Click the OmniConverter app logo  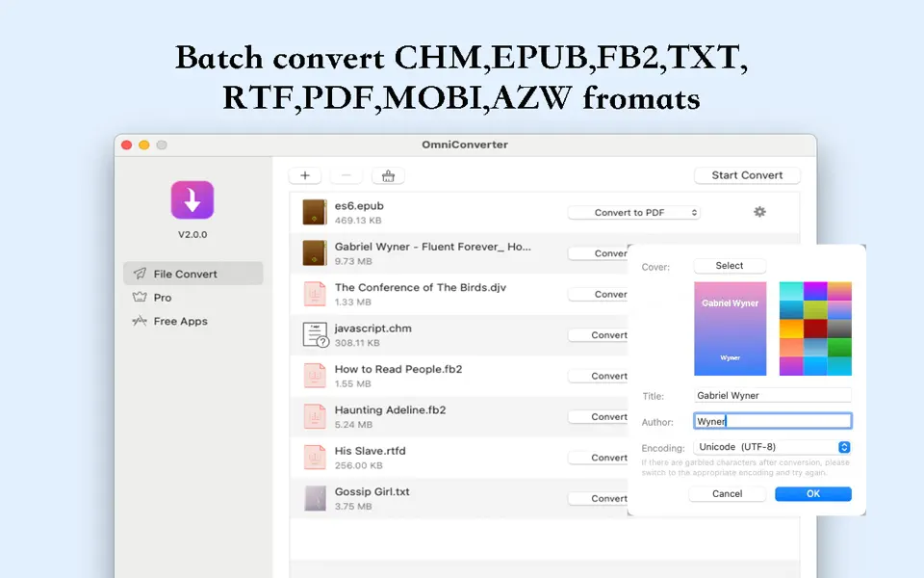192,199
